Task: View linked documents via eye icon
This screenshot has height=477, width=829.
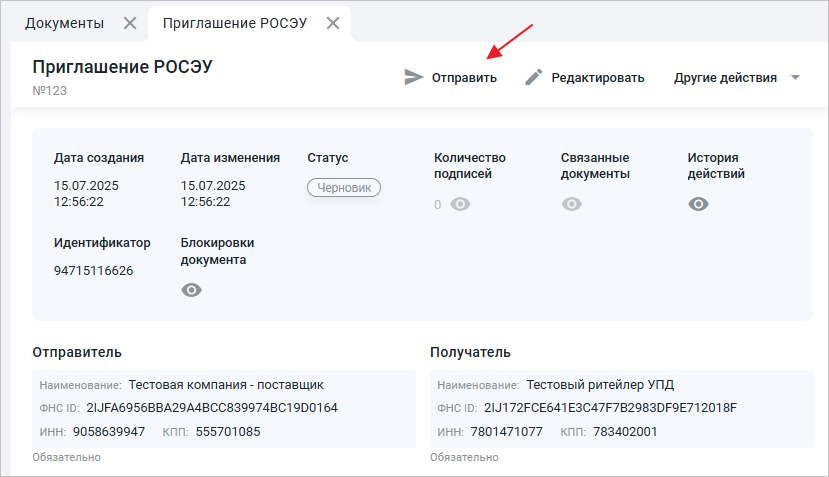Action: point(572,204)
